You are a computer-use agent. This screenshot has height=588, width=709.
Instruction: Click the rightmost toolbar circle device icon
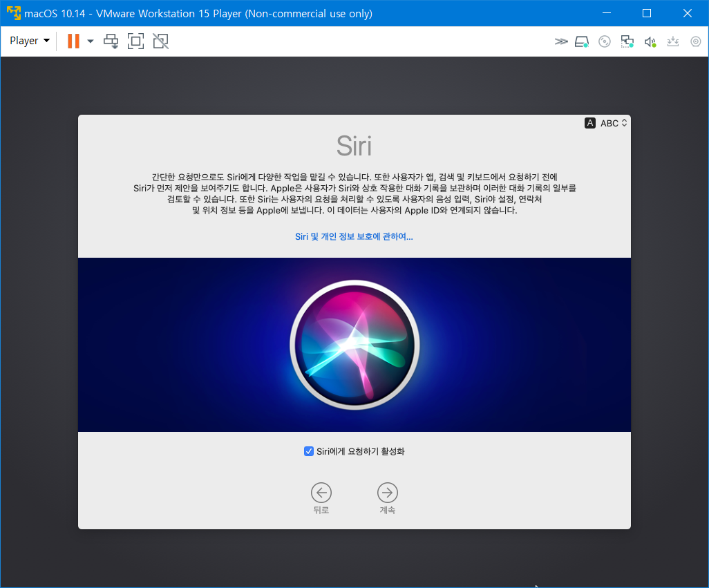tap(695, 41)
